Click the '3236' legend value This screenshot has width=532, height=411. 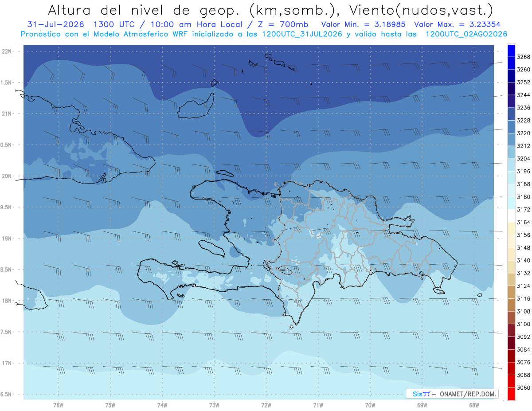pyautogui.click(x=524, y=108)
